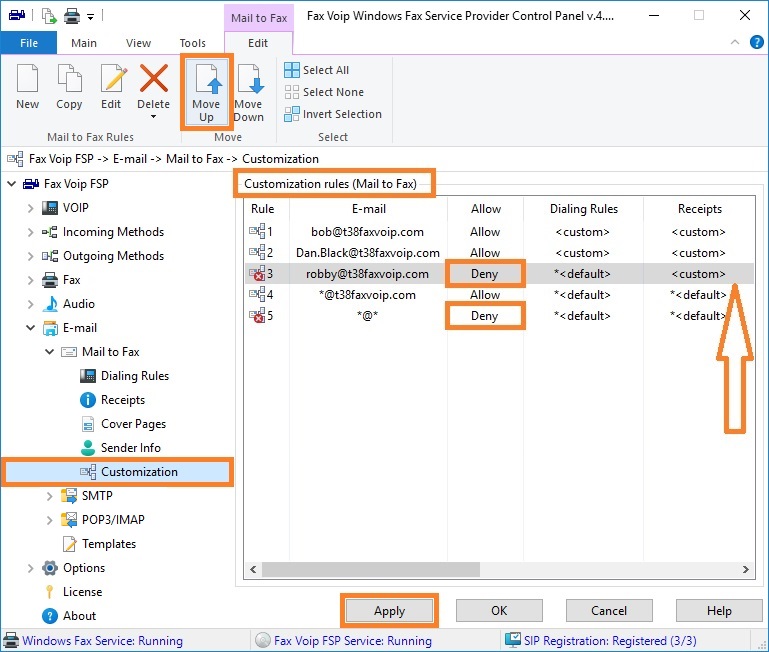
Task: Collapse the Fax Voip FSP root node
Action: pos(12,184)
